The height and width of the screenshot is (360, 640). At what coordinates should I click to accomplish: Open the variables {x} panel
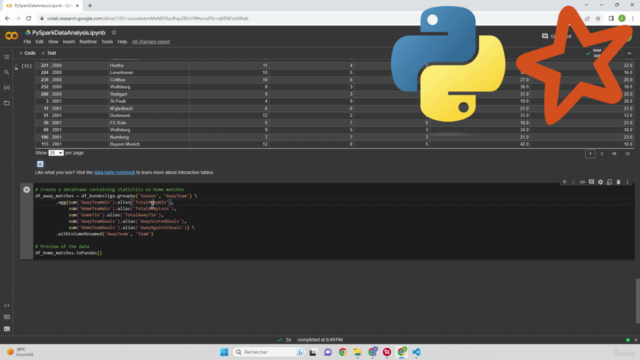point(7,87)
